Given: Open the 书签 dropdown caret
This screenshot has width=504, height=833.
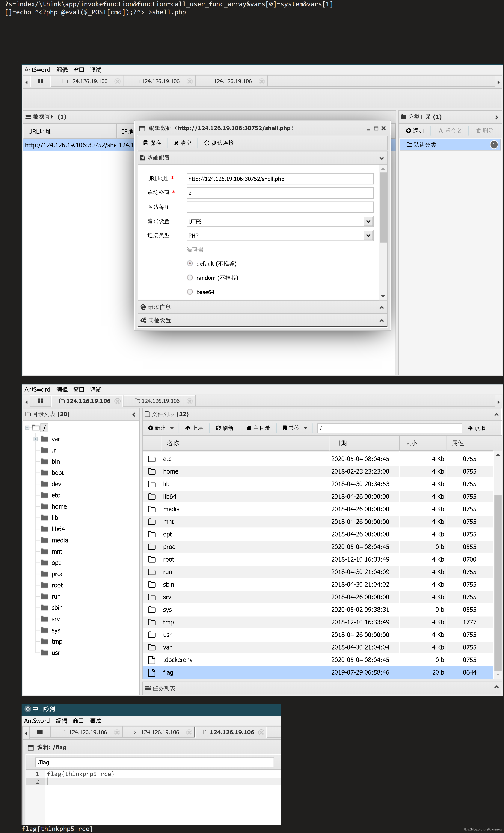Looking at the screenshot, I should click(x=306, y=428).
